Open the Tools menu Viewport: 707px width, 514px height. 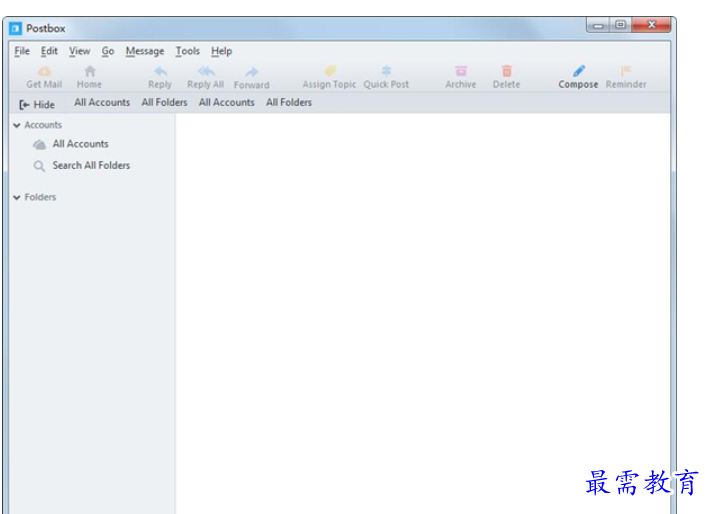pyautogui.click(x=188, y=51)
